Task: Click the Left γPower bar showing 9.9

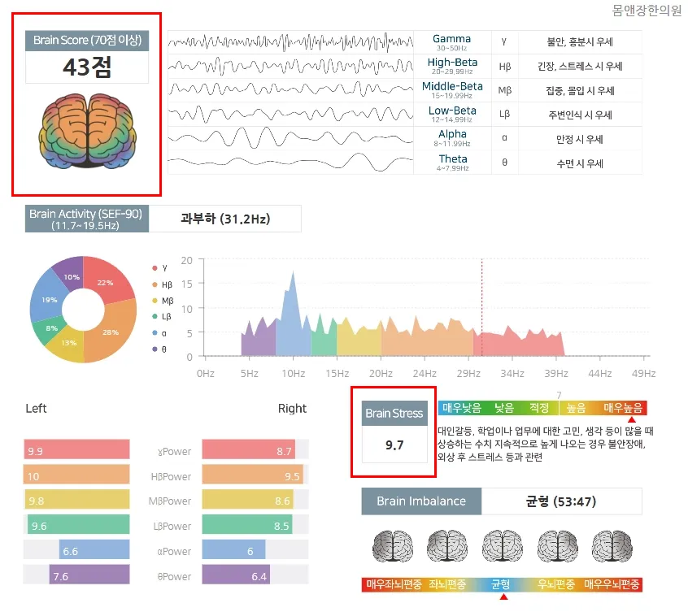Action: pos(76,449)
